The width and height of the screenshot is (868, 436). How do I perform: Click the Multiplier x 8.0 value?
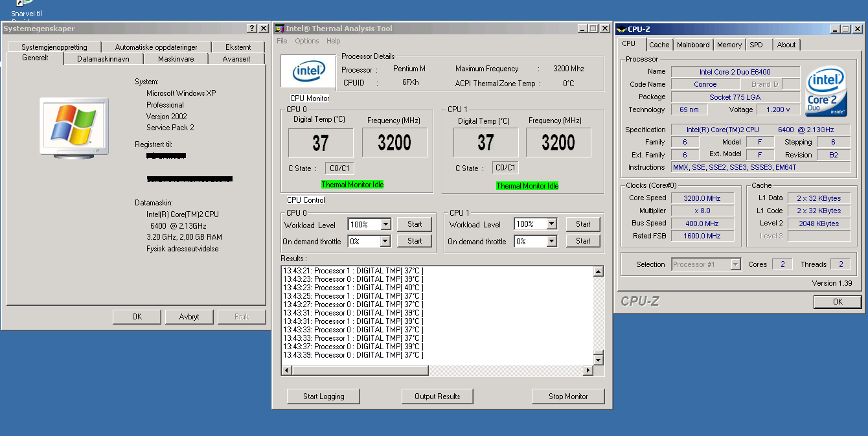702,211
